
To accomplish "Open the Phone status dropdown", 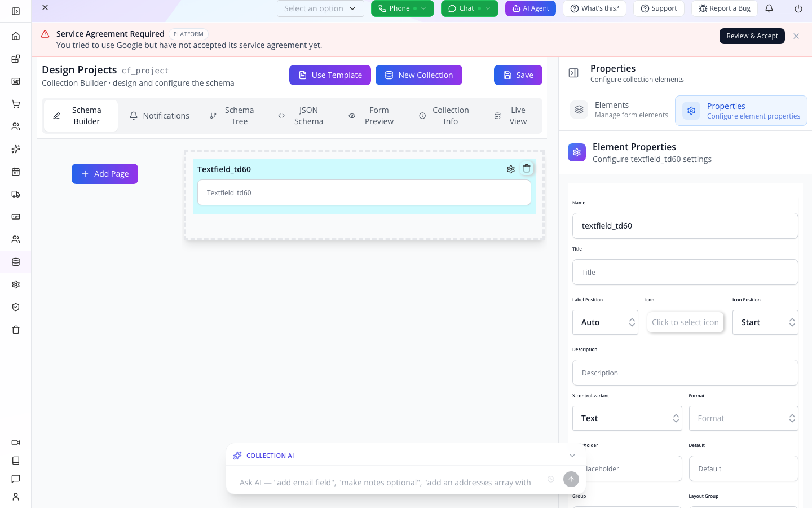I will pyautogui.click(x=403, y=8).
